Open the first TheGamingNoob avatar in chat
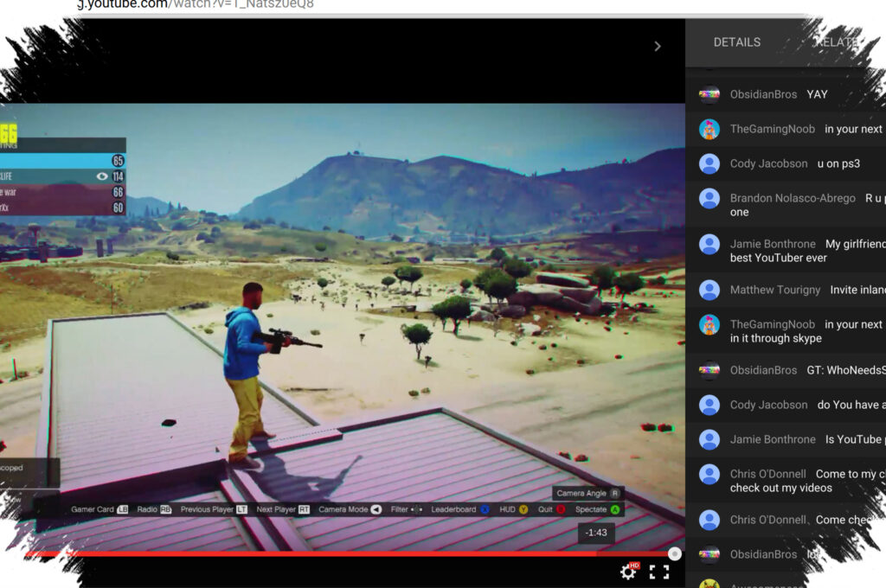The image size is (886, 588). (x=709, y=129)
